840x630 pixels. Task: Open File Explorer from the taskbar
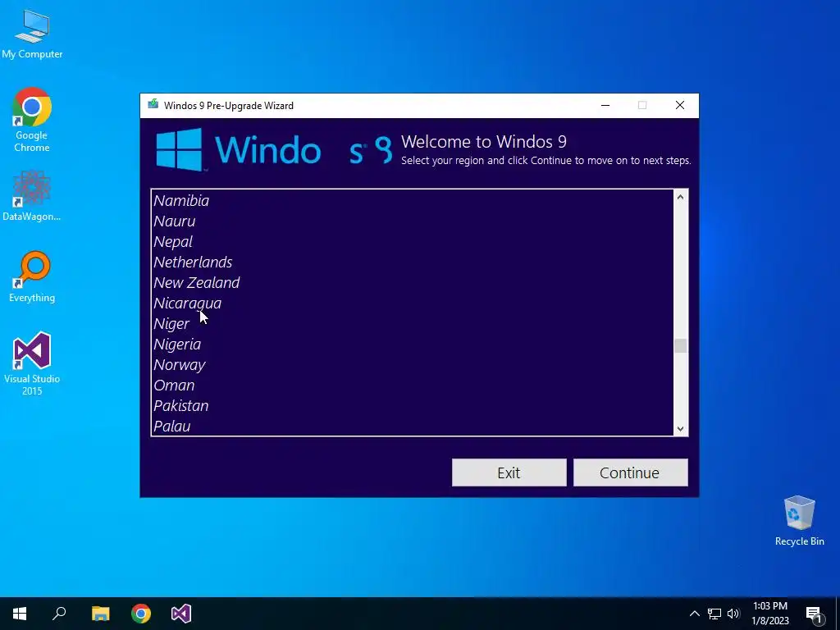pyautogui.click(x=100, y=614)
